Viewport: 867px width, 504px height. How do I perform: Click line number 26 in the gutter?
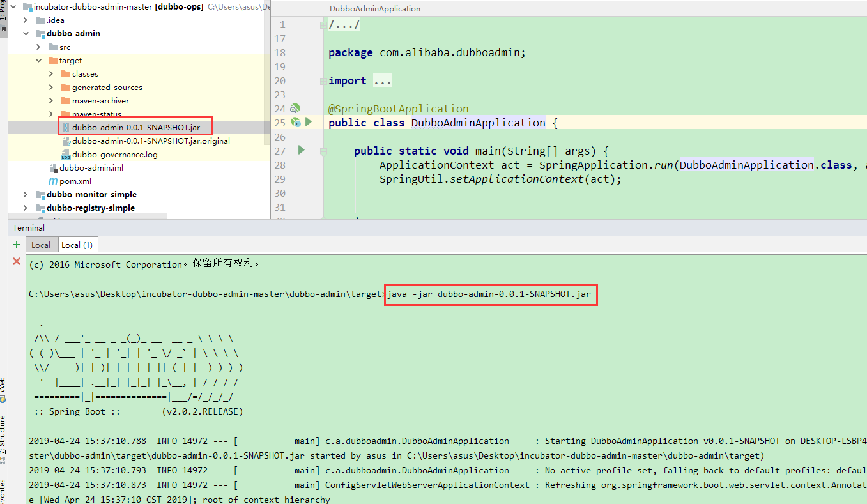[280, 137]
